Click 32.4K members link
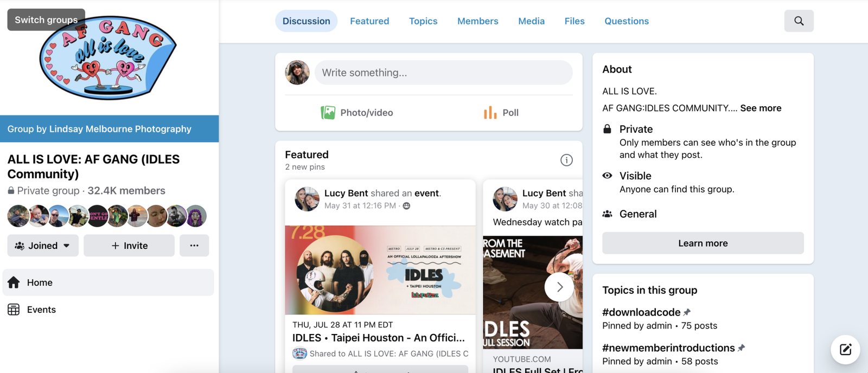Image resolution: width=868 pixels, height=373 pixels. [x=126, y=191]
